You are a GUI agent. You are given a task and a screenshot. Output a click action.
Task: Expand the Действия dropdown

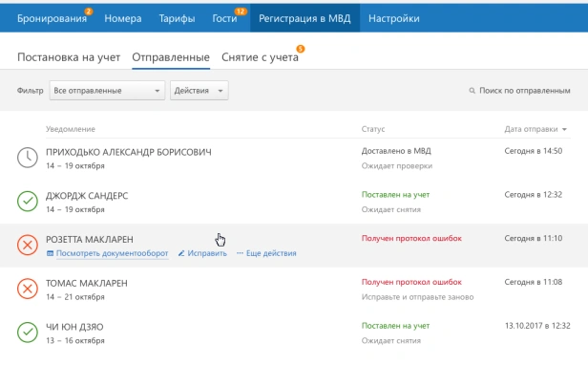[199, 91]
